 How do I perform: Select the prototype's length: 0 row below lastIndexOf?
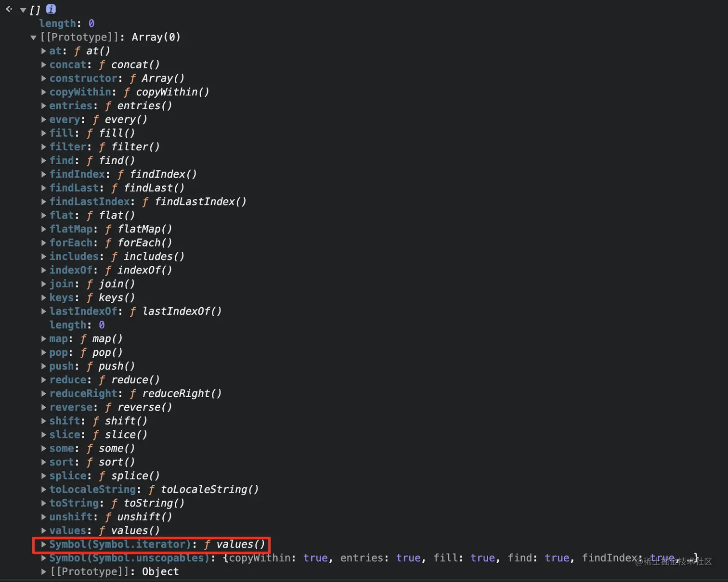click(77, 325)
